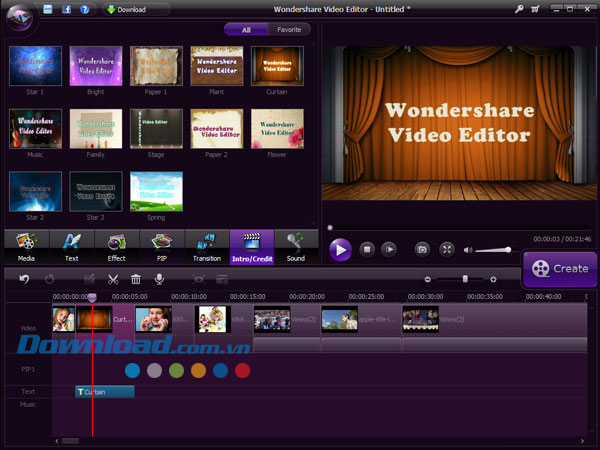
Task: Take a snapshot with the camera icon
Action: (422, 249)
